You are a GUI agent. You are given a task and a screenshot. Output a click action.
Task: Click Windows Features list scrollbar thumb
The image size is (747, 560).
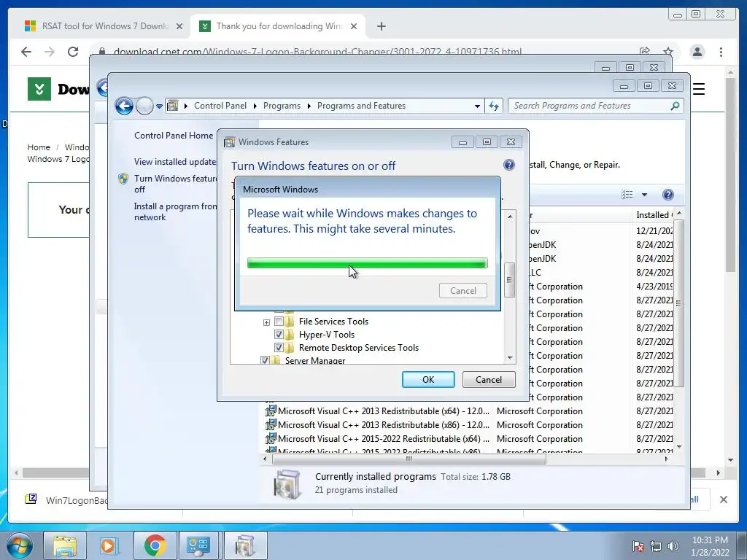pyautogui.click(x=509, y=280)
